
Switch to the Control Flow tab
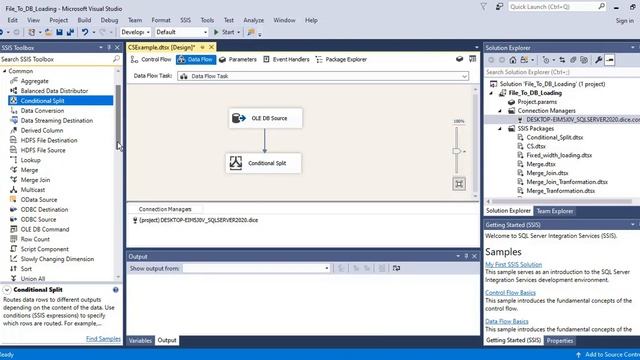[x=151, y=60]
